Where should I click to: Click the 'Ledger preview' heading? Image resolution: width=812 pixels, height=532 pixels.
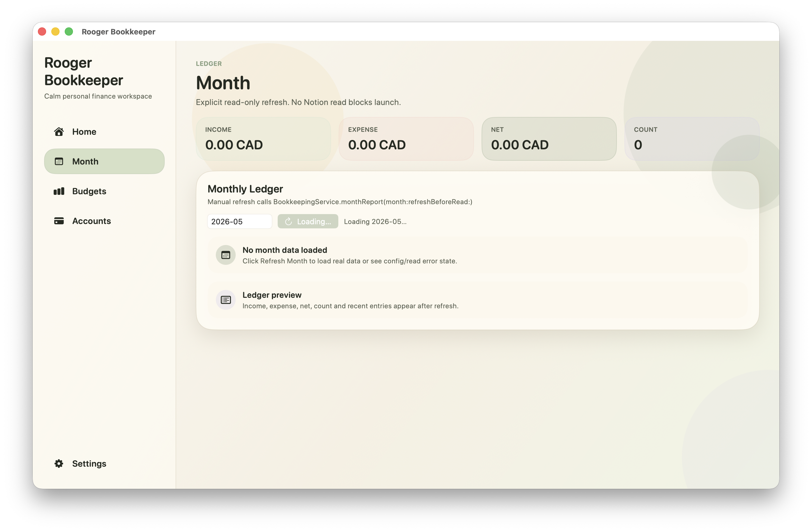[x=272, y=295]
